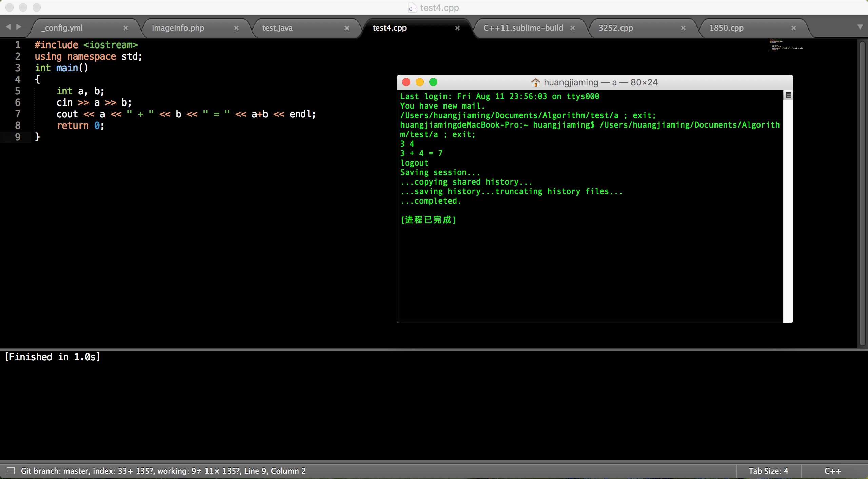Click the test4.cpp file icon in title bar
The width and height of the screenshot is (868, 479).
(412, 8)
